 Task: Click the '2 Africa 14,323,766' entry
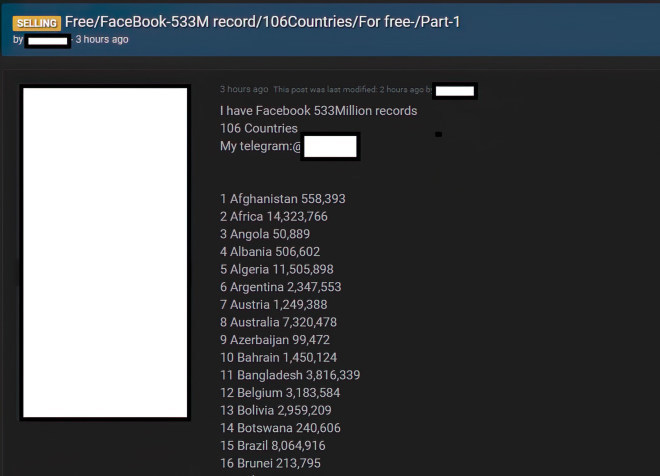pos(273,216)
